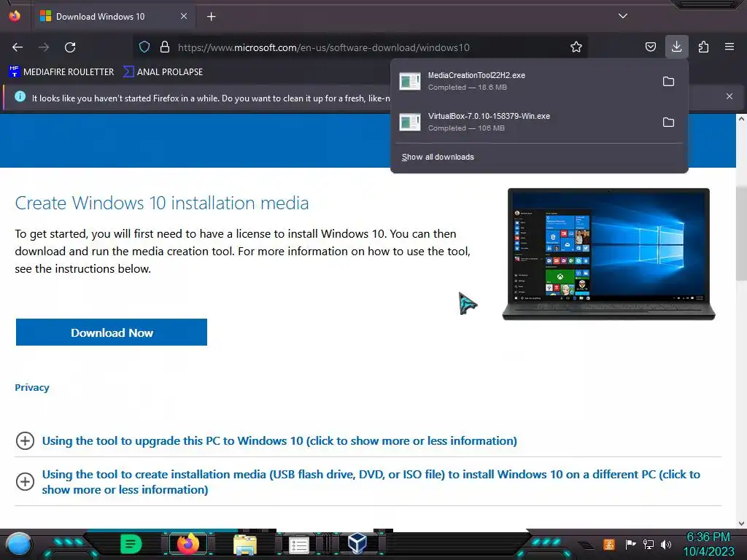Open the tracking protection shield icon
The height and width of the screenshot is (560, 747).
[x=144, y=47]
